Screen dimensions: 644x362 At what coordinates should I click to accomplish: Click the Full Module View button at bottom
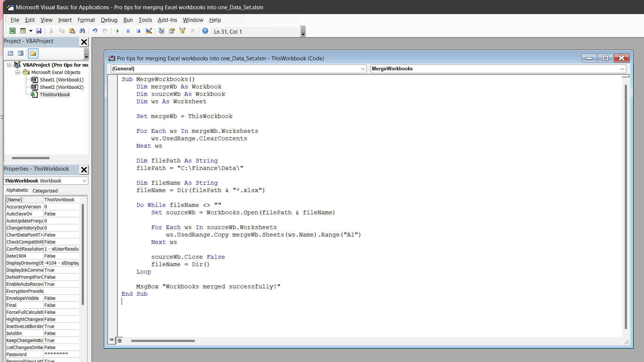coord(119,341)
